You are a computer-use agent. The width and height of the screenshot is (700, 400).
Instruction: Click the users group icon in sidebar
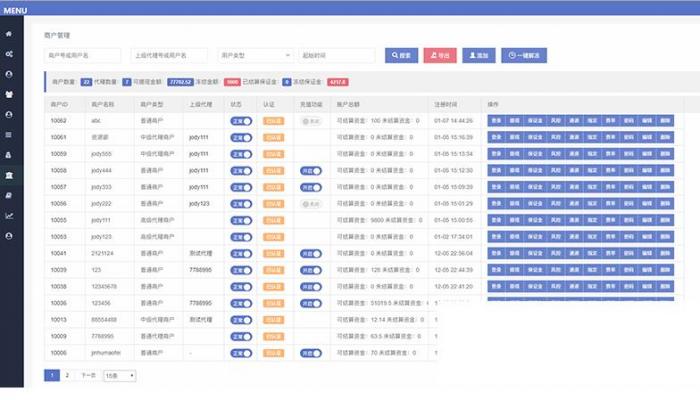(9, 95)
